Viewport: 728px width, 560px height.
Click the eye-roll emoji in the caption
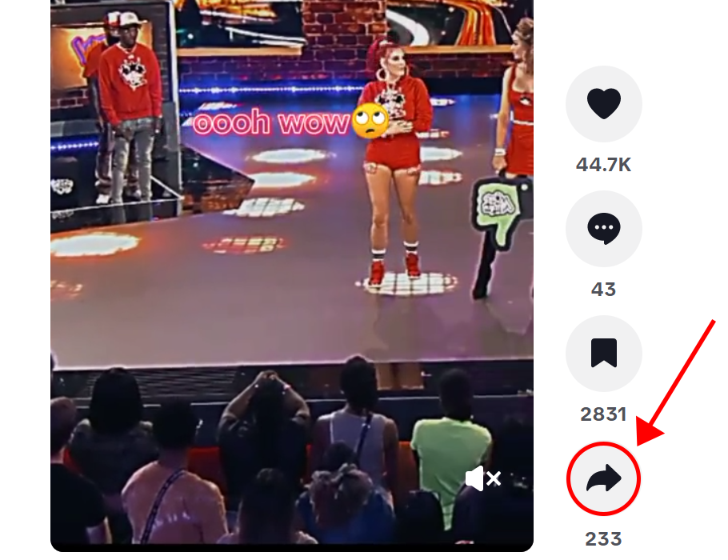click(x=370, y=121)
